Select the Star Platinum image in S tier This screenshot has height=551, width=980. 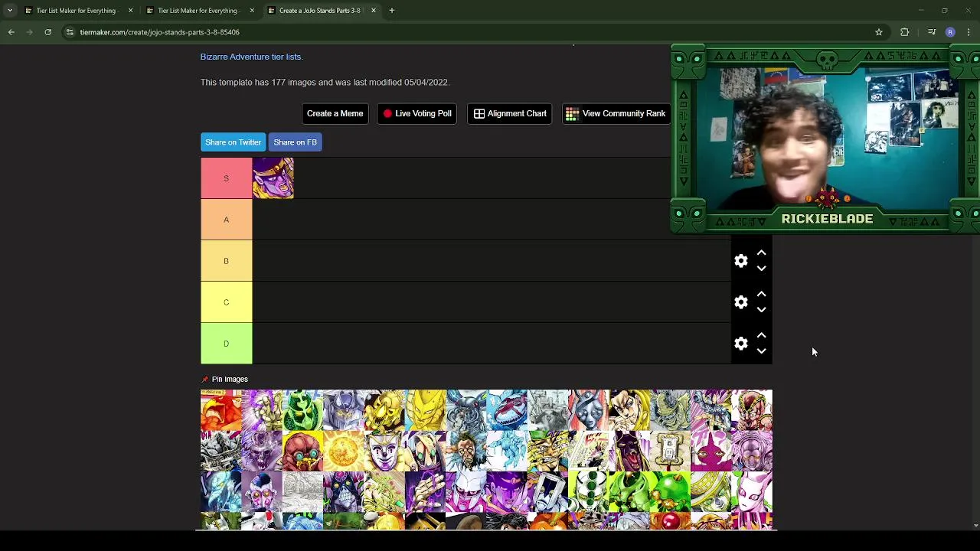tap(273, 178)
